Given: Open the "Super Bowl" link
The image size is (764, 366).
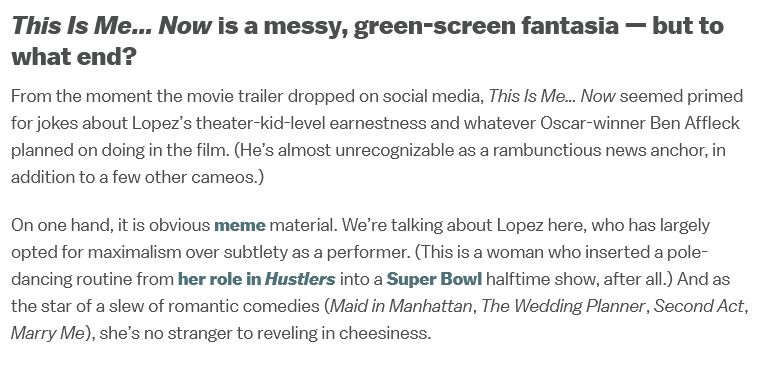Looking at the screenshot, I should (434, 280).
